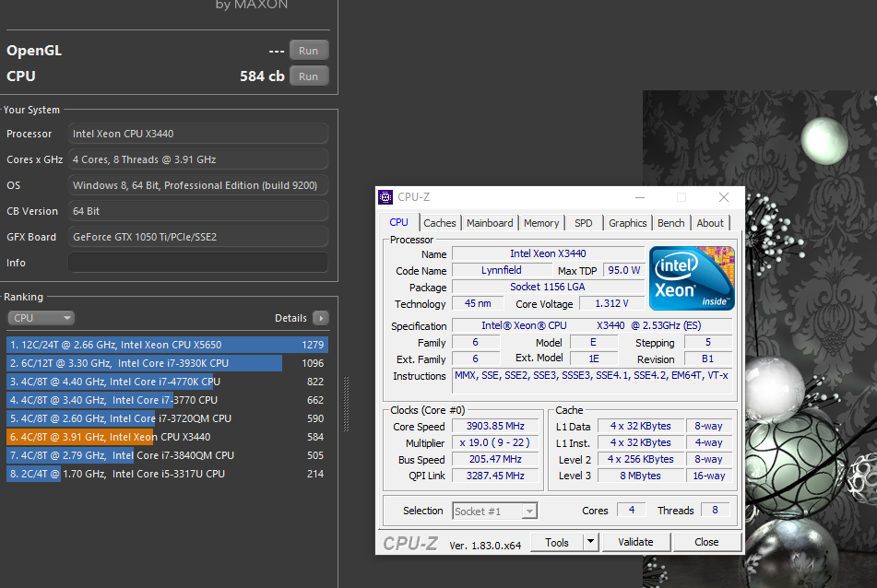This screenshot has width=877, height=588.
Task: Select ranking row Intel Core i7-3840QM
Action: pyautogui.click(x=167, y=455)
